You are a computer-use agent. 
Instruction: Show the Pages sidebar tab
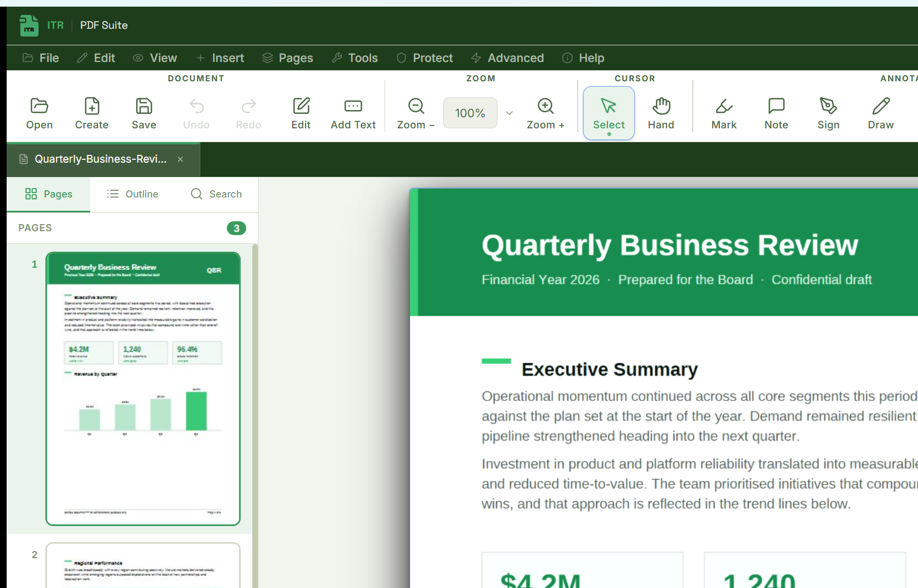(49, 194)
